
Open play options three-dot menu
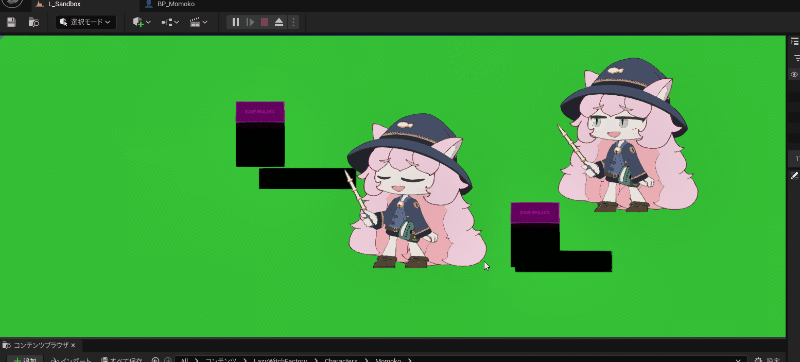293,22
